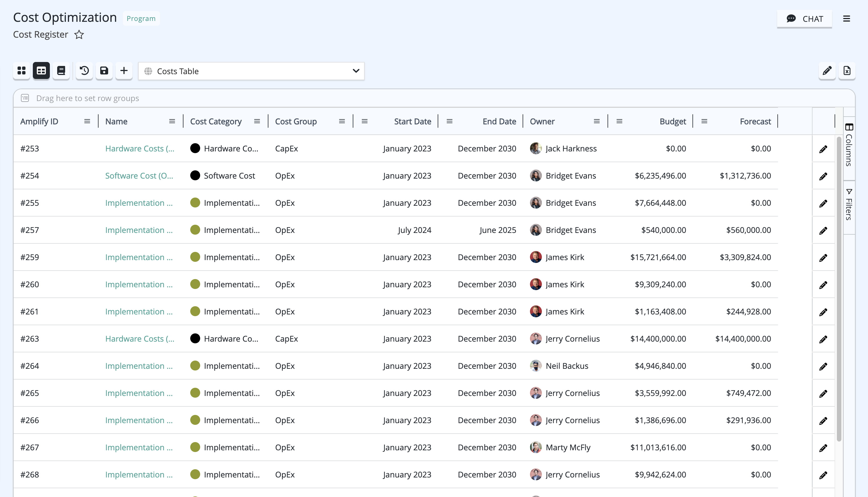Image resolution: width=868 pixels, height=497 pixels.
Task: Open Forecast column menu
Action: pos(704,121)
